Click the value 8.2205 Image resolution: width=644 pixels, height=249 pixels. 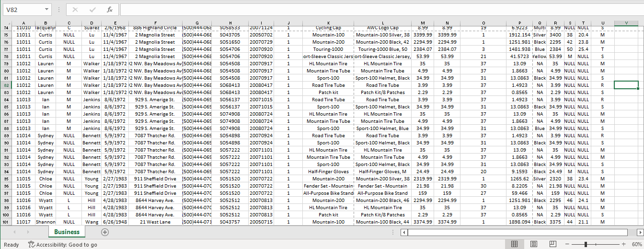(x=519, y=186)
